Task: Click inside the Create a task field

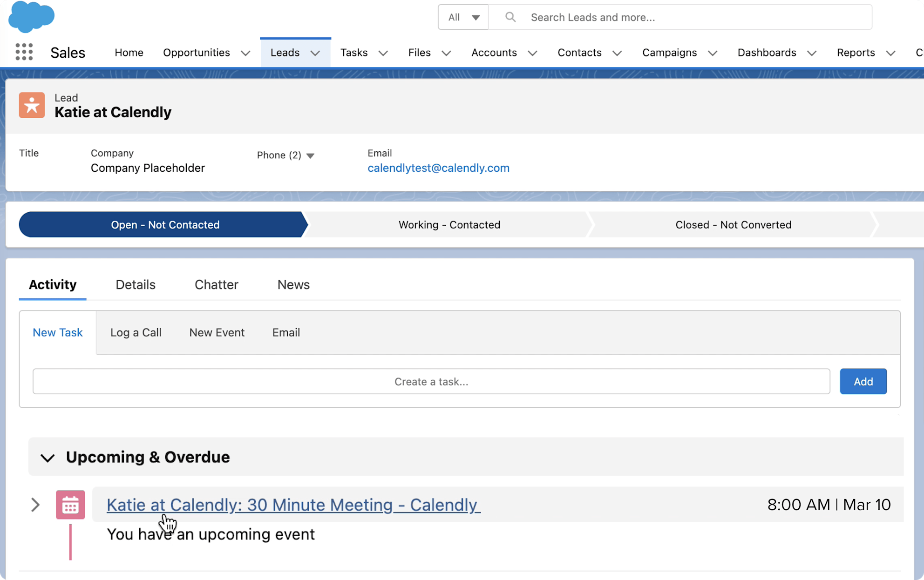Action: click(431, 381)
